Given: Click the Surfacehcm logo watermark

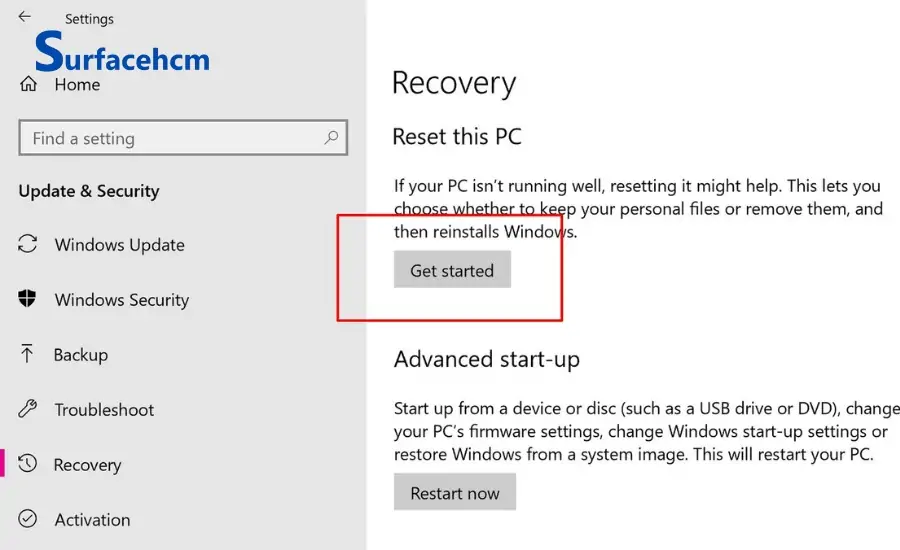Looking at the screenshot, I should point(122,52).
